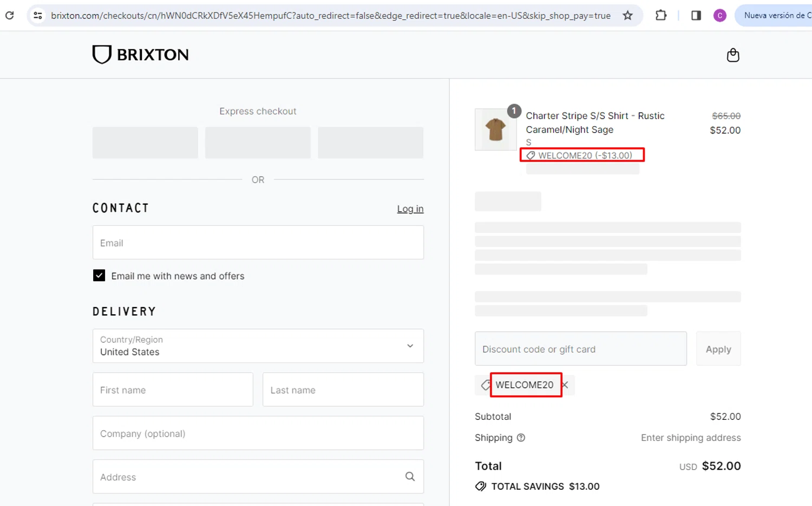812x506 pixels.
Task: Open the browser side panel icon
Action: point(696,15)
